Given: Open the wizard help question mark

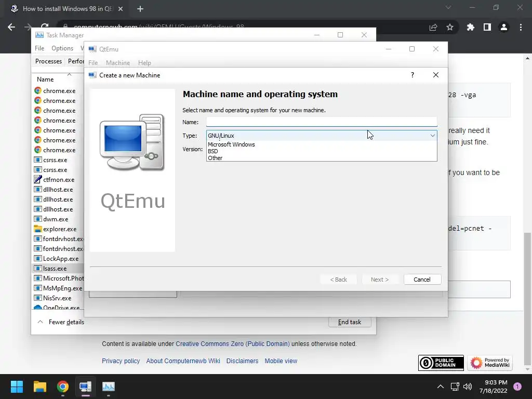Looking at the screenshot, I should (412, 75).
